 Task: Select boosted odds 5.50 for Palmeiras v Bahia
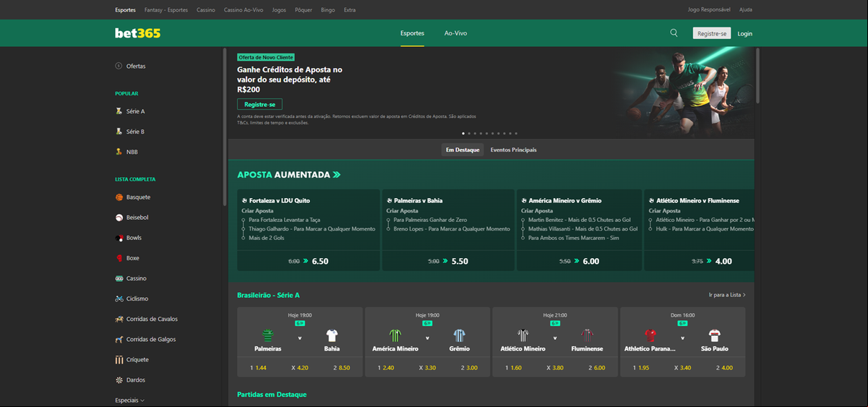coord(448,261)
